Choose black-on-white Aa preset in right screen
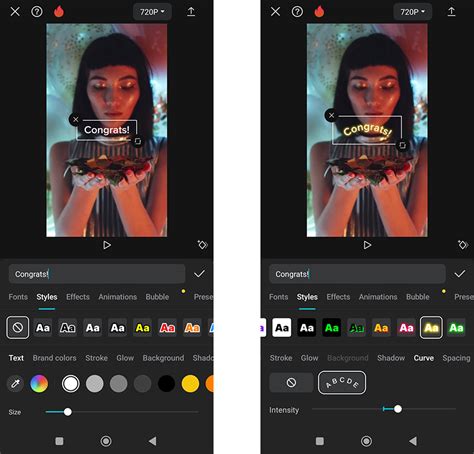Screen dimensions: 474x454 (282, 328)
